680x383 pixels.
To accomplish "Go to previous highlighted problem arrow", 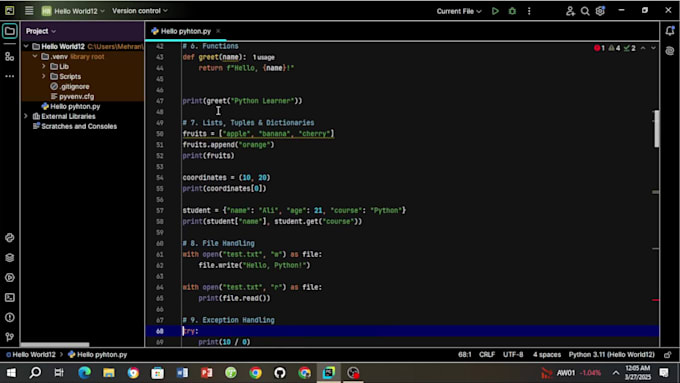I will (643, 48).
